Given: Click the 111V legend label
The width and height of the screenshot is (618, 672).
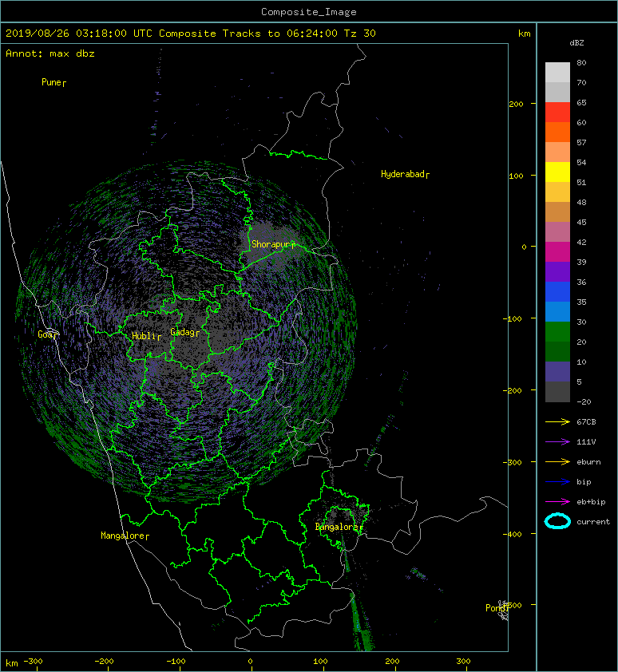Looking at the screenshot, I should point(586,442).
